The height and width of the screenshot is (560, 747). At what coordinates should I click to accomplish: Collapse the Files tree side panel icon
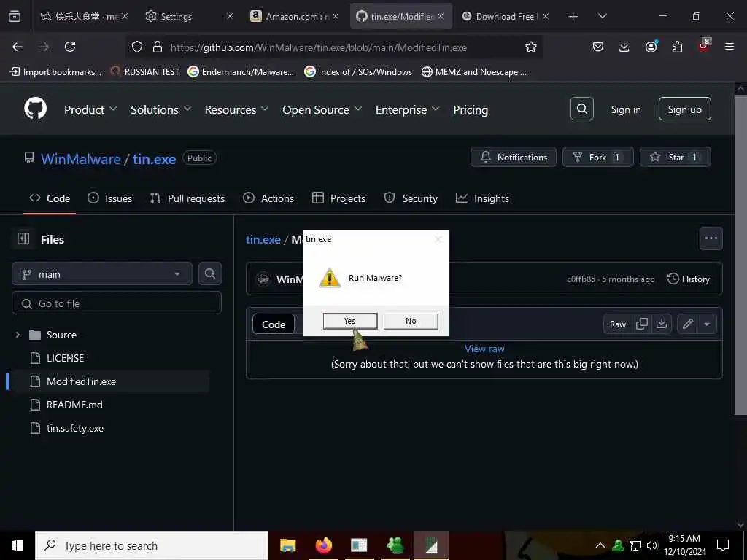point(23,238)
